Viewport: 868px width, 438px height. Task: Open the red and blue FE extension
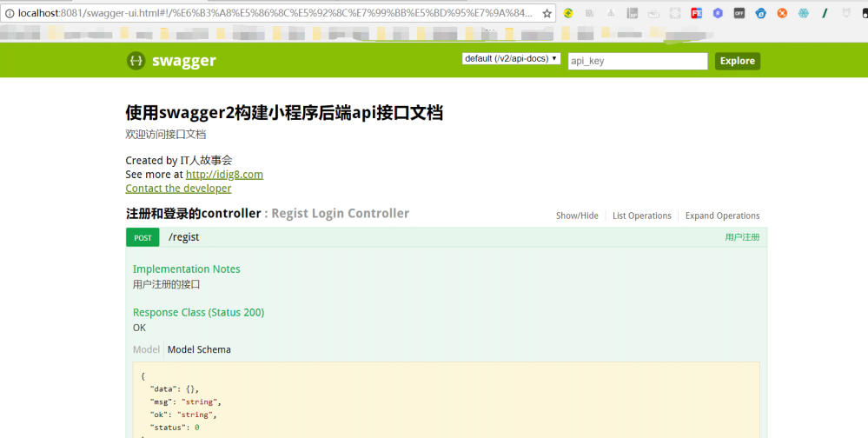tap(696, 13)
